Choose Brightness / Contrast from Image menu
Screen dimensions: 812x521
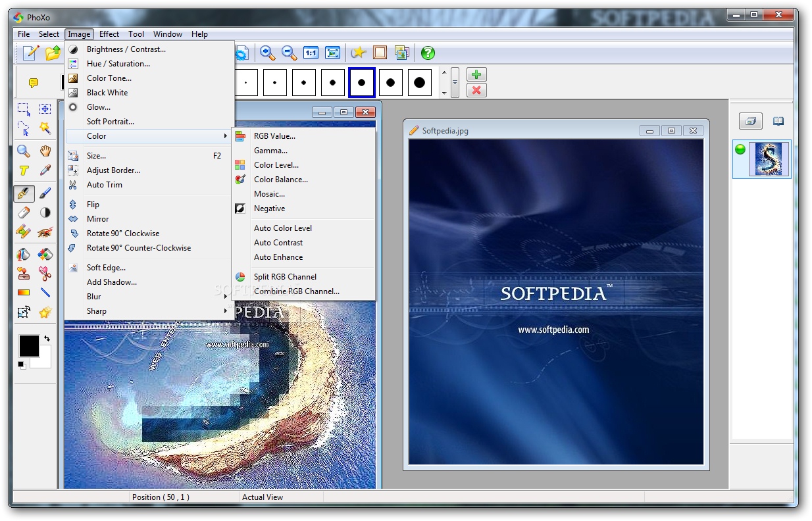click(149, 49)
